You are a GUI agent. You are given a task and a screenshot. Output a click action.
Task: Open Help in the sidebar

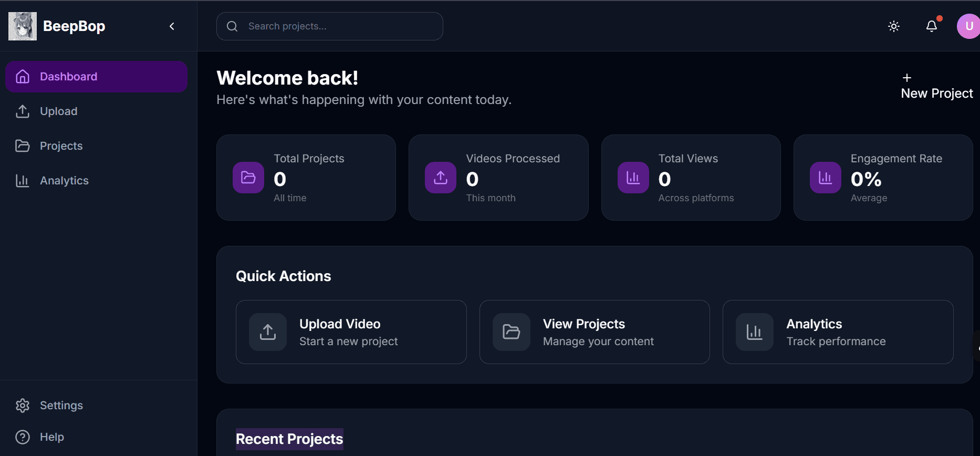pyautogui.click(x=96, y=437)
